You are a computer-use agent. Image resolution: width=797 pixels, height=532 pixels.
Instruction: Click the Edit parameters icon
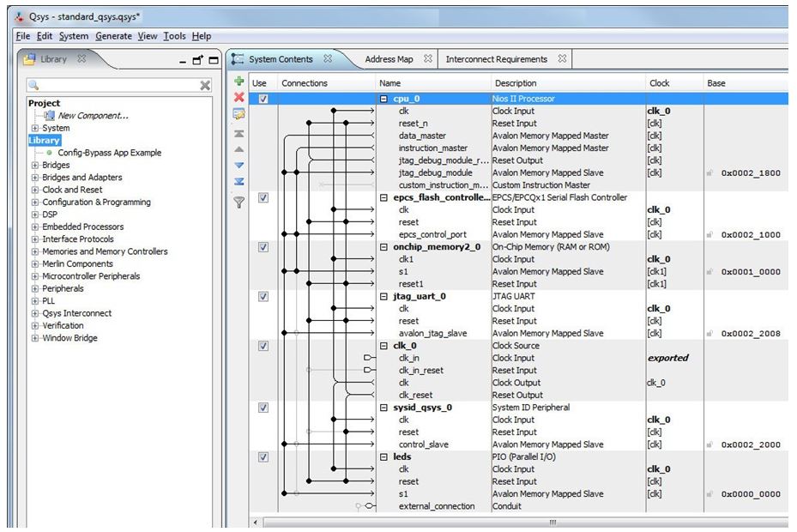(239, 114)
